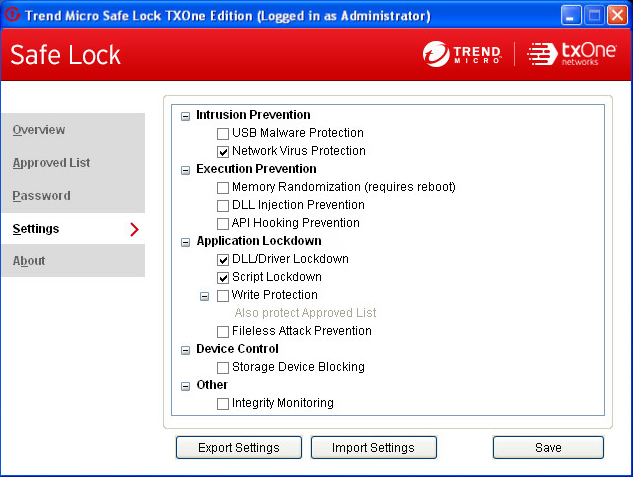Click the red arrow beside Settings
Screen dimensions: 636x477
click(x=133, y=229)
